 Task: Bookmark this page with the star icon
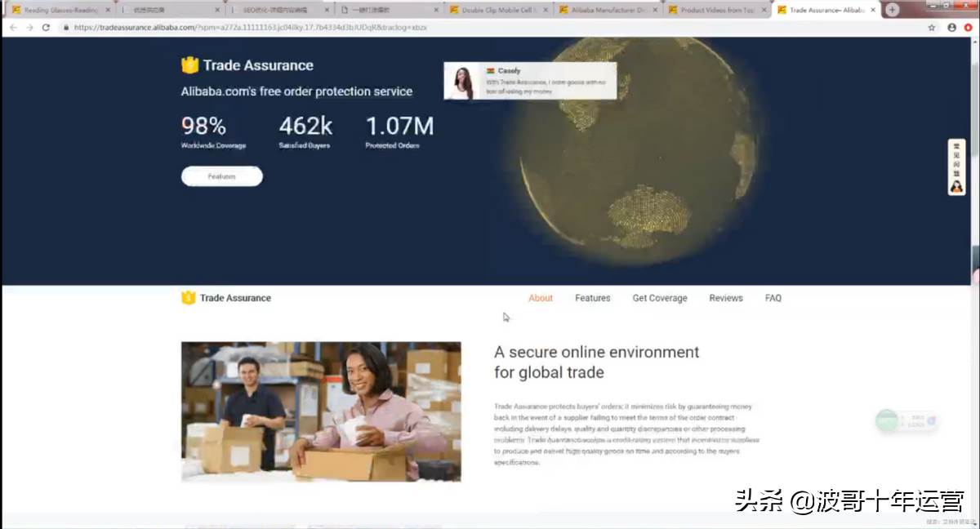tap(932, 27)
